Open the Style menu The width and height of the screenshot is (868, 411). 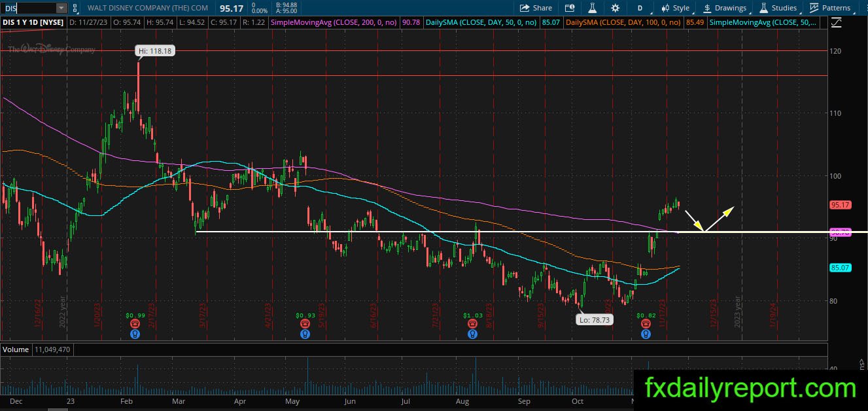[676, 8]
